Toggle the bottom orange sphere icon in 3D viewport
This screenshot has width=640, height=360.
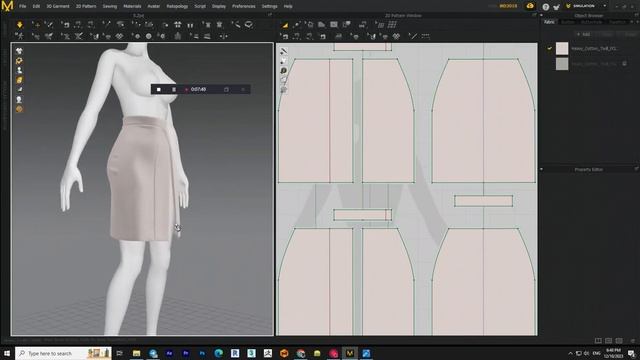19,109
